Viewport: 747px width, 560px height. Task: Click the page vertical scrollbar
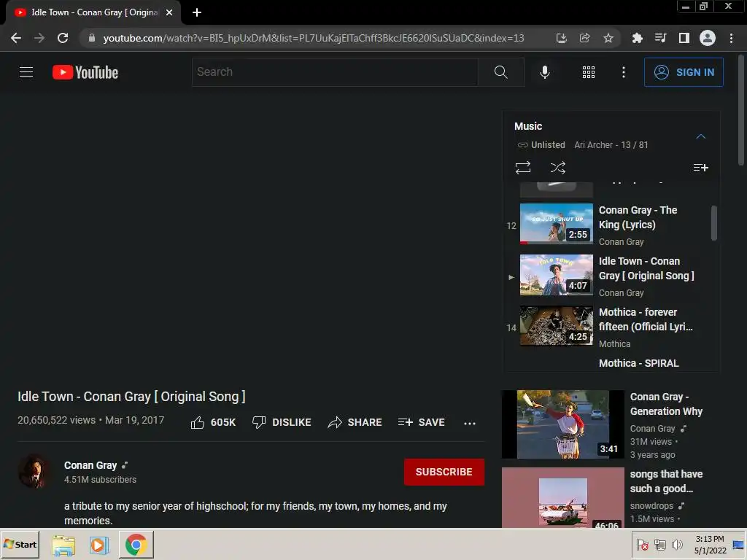click(x=741, y=111)
